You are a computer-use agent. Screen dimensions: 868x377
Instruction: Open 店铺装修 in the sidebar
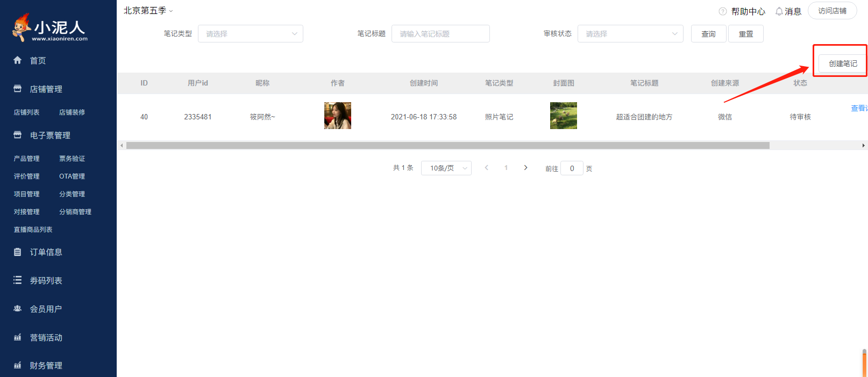tap(72, 112)
